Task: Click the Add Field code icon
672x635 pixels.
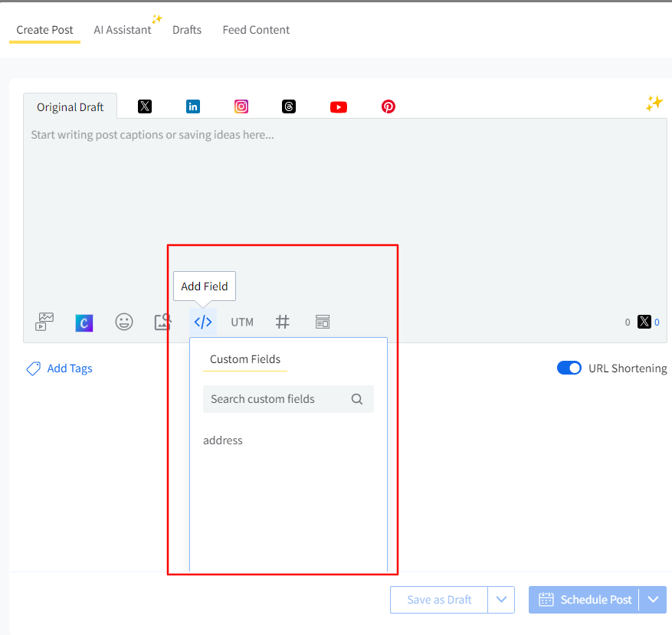Action: (203, 322)
